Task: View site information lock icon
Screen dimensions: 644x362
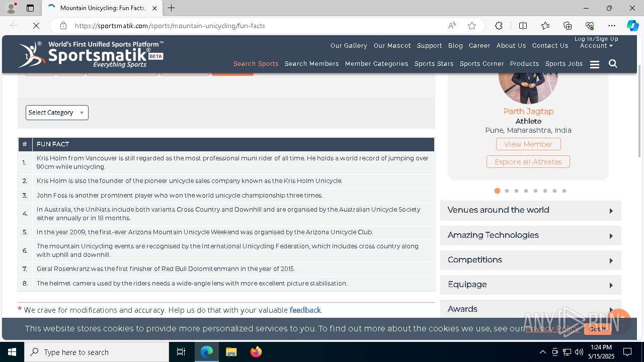Action: (63, 26)
